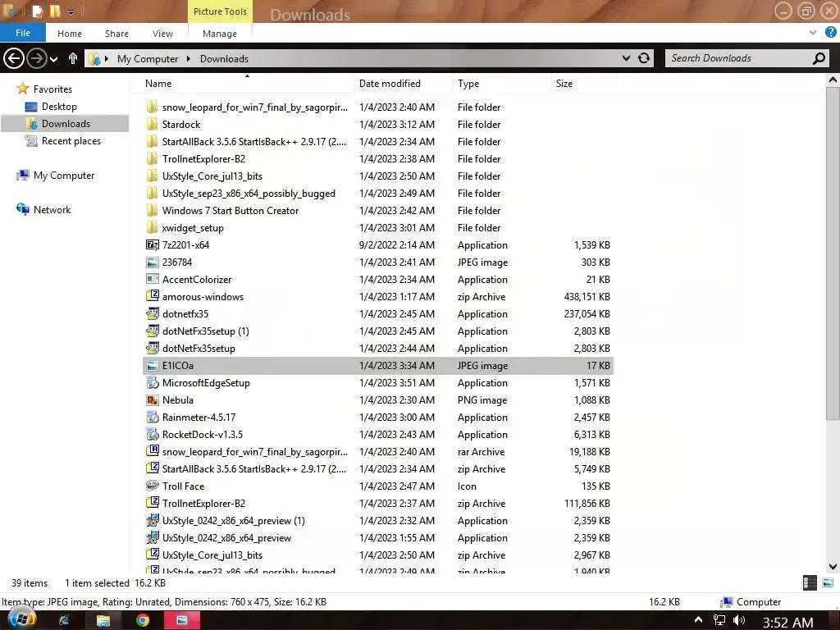Select Favorites in navigation pane

(x=52, y=89)
